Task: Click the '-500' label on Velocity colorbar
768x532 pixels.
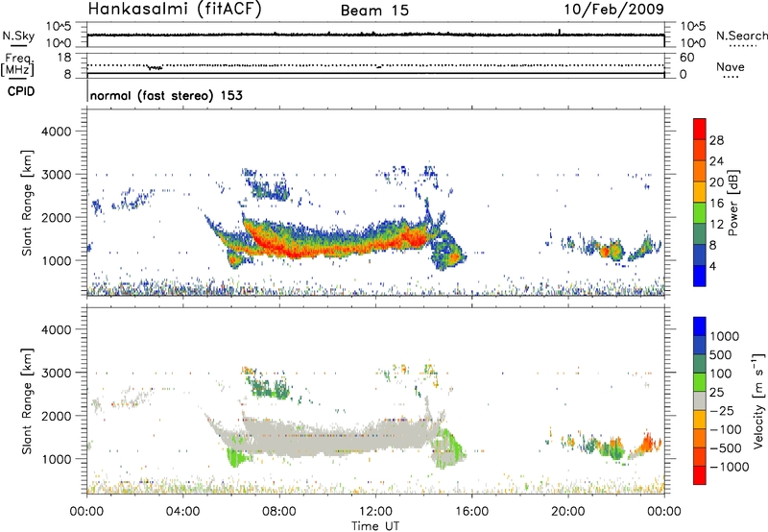Action: [727, 448]
